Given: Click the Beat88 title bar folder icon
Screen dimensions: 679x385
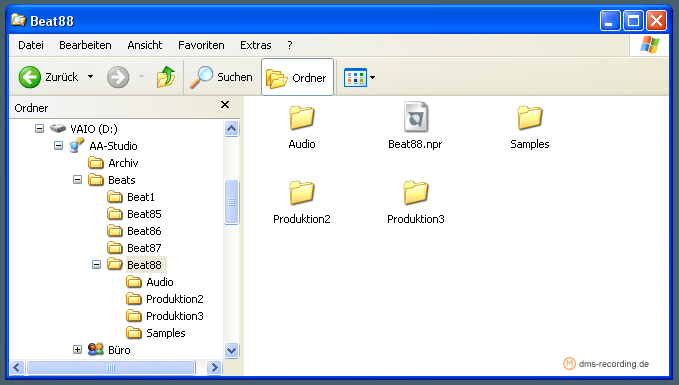Looking at the screenshot, I should point(18,20).
